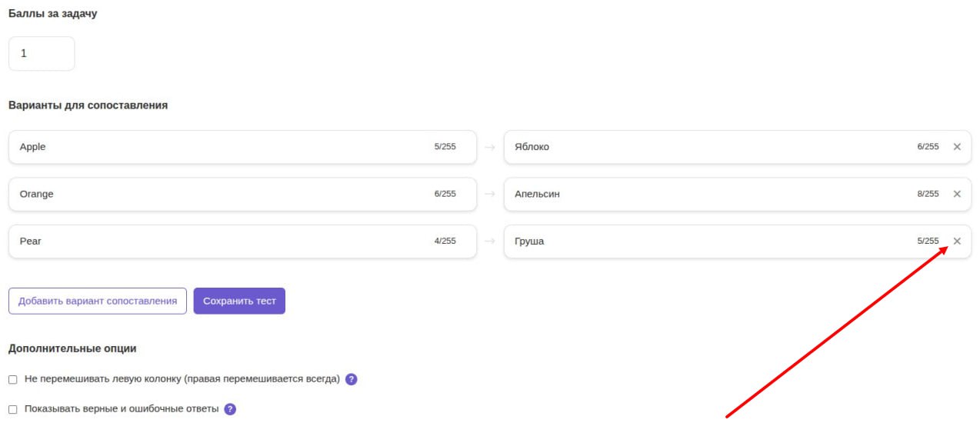Viewport: 980px width, 423px height.
Task: Click the Апельсин text field
Action: click(708, 194)
